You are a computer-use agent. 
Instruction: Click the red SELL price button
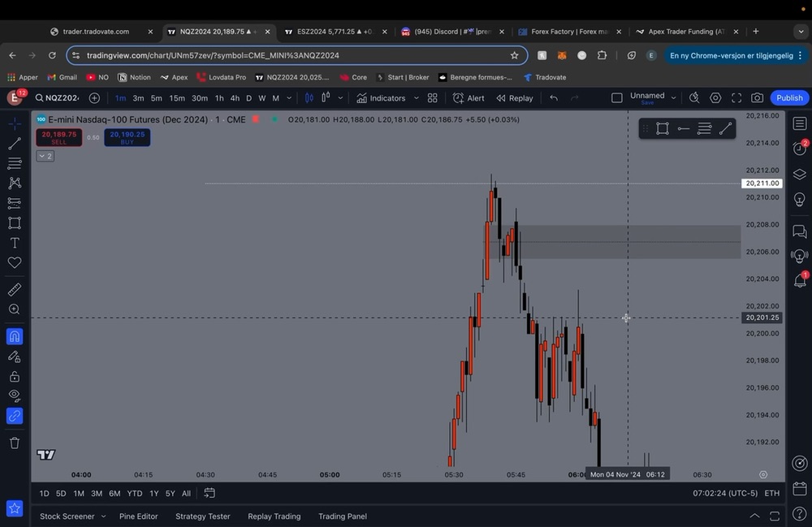(x=59, y=137)
